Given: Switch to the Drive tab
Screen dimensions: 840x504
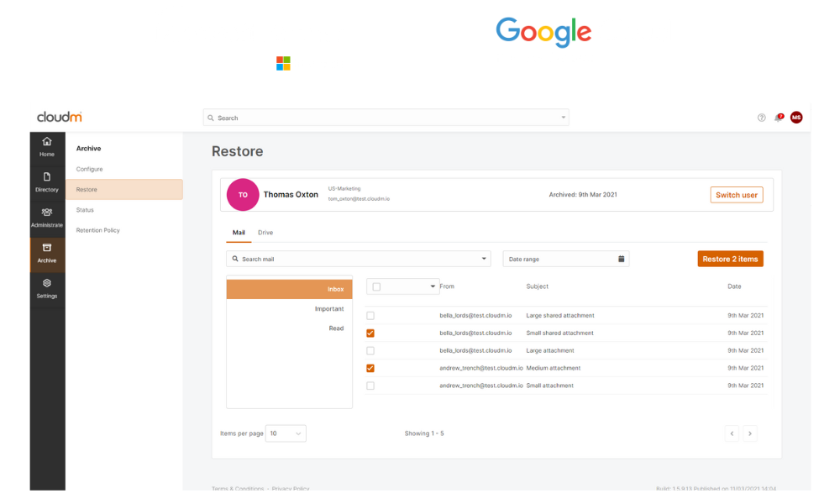Looking at the screenshot, I should click(x=265, y=233).
